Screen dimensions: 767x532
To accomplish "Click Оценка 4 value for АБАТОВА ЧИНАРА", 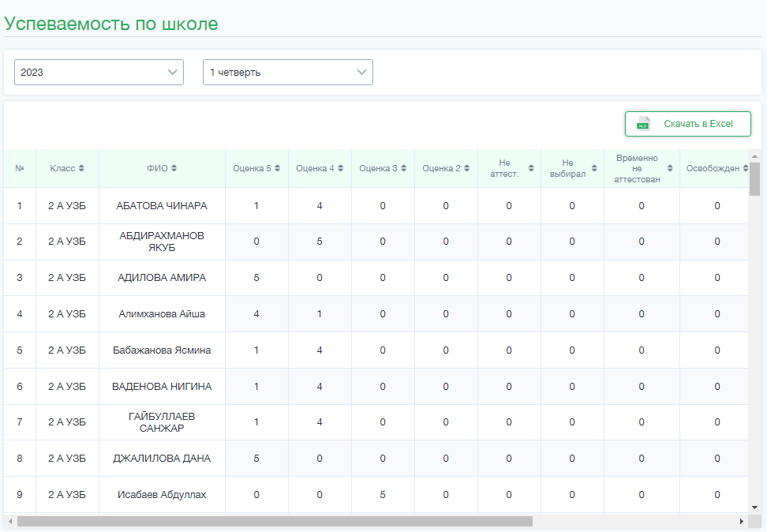I will [320, 205].
